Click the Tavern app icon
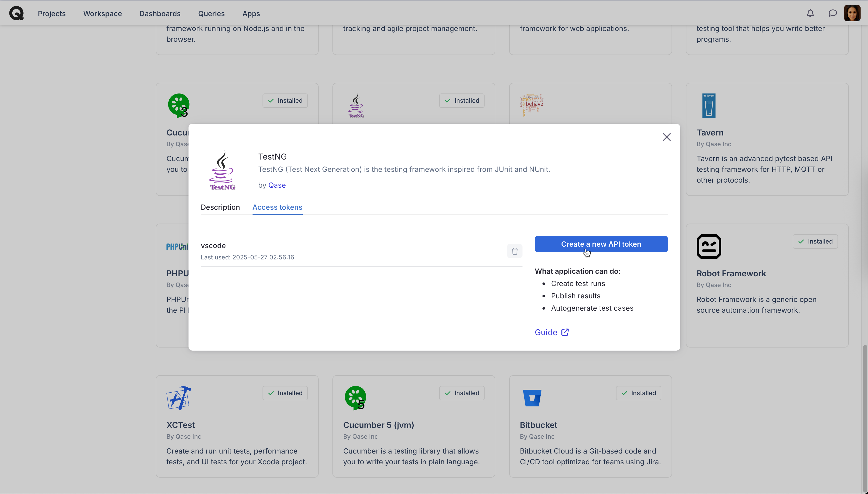This screenshot has height=494, width=868. [x=708, y=106]
